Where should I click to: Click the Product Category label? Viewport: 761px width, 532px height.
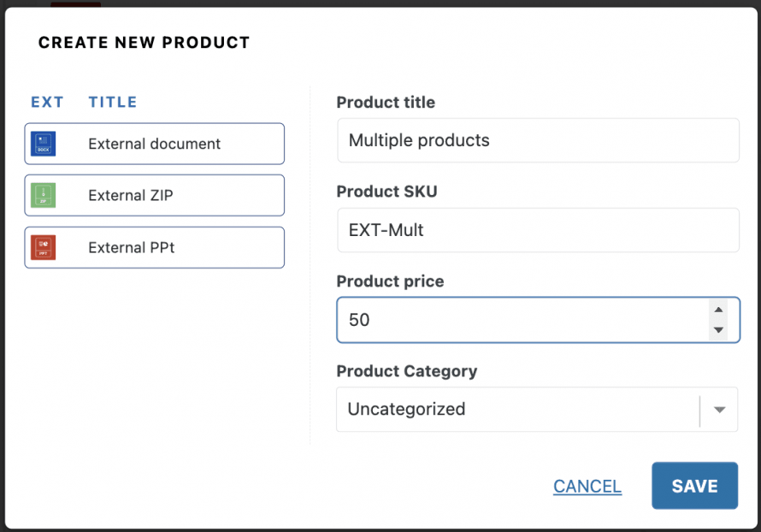pyautogui.click(x=406, y=371)
